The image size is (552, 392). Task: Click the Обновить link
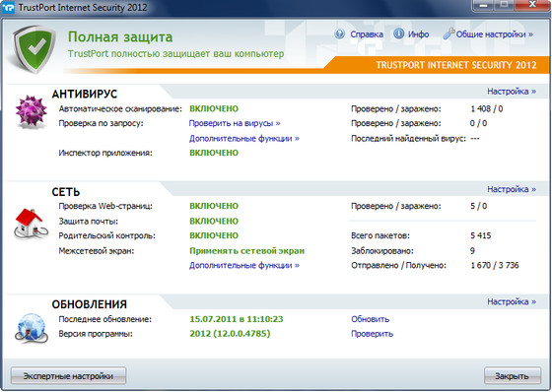tap(370, 319)
